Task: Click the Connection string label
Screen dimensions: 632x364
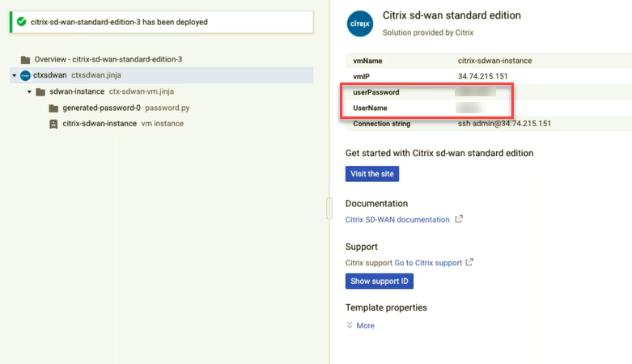Action: tap(382, 124)
